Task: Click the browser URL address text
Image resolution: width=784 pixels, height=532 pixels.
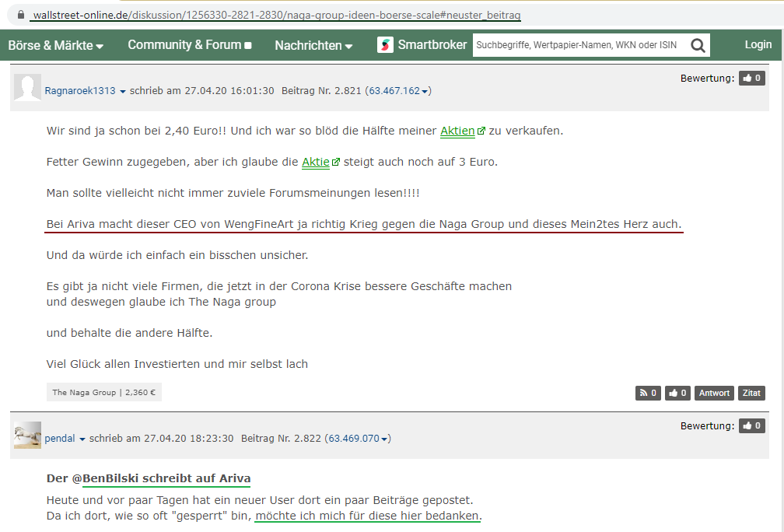Action: pyautogui.click(x=277, y=15)
